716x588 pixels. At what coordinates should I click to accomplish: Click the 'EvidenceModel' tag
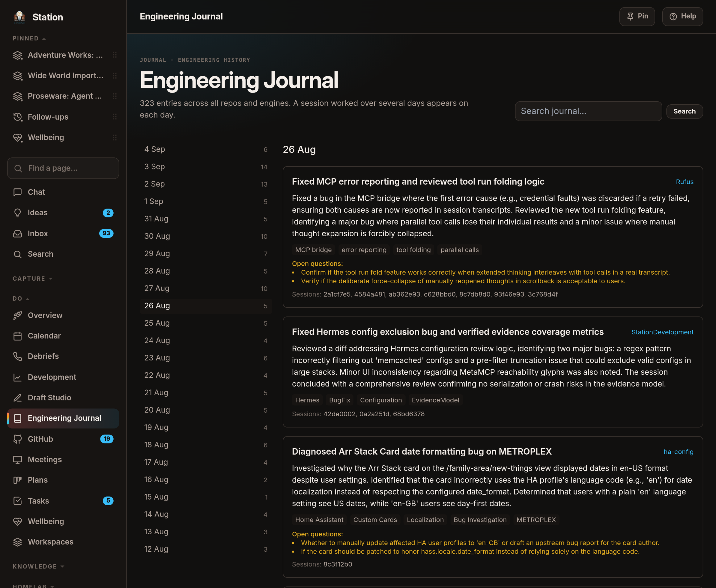coord(435,400)
